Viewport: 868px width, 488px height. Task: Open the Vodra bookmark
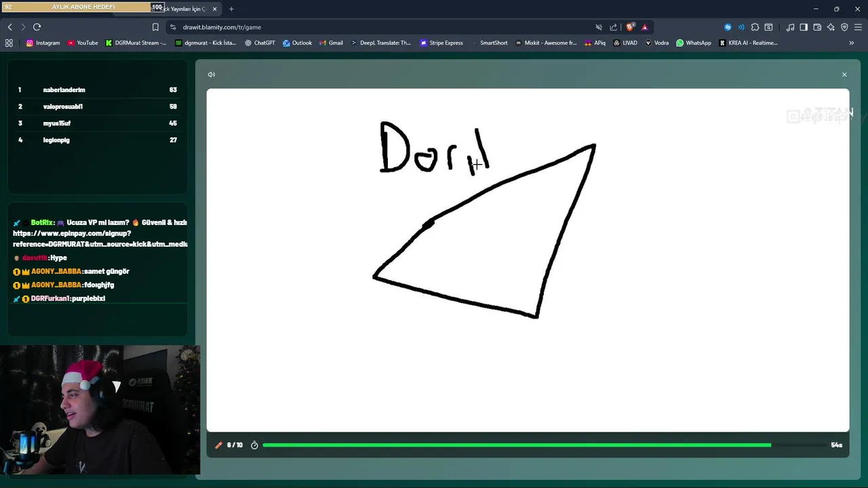pyautogui.click(x=656, y=43)
